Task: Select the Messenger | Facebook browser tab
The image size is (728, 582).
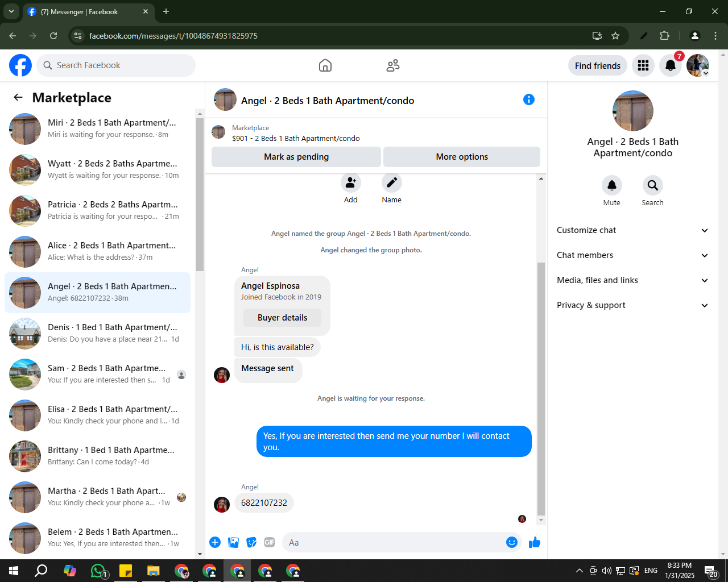Action: 88,11
